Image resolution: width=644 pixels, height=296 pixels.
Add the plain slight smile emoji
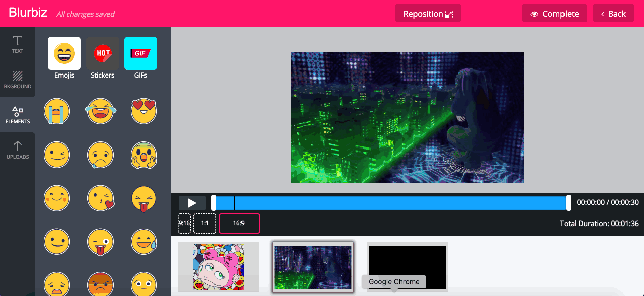[x=57, y=241]
